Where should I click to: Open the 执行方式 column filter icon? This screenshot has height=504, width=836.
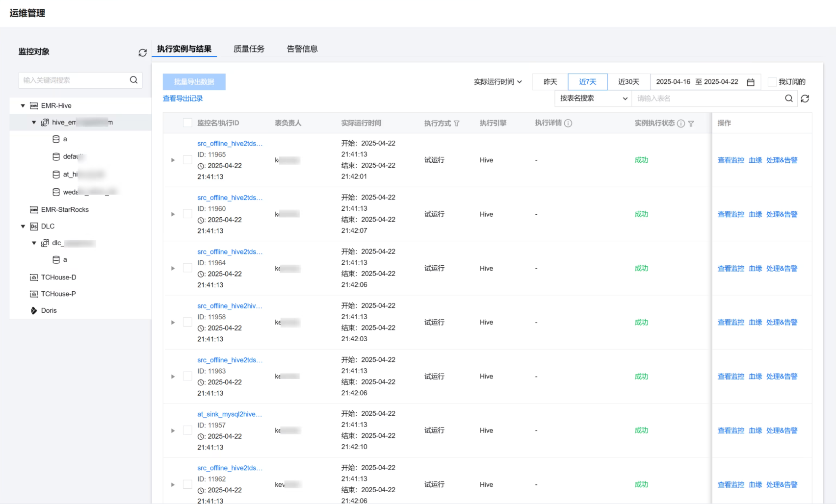coord(457,124)
